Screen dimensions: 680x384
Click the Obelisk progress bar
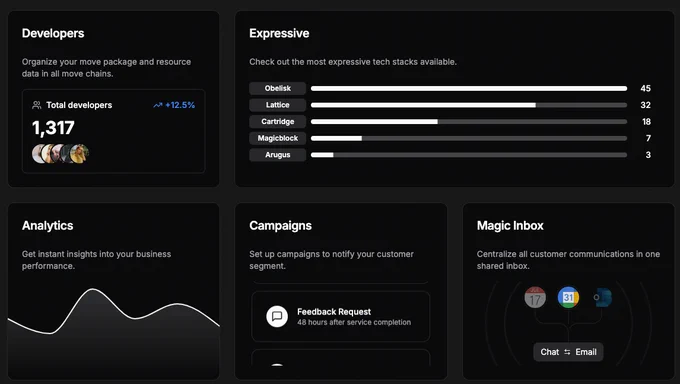[x=469, y=88]
